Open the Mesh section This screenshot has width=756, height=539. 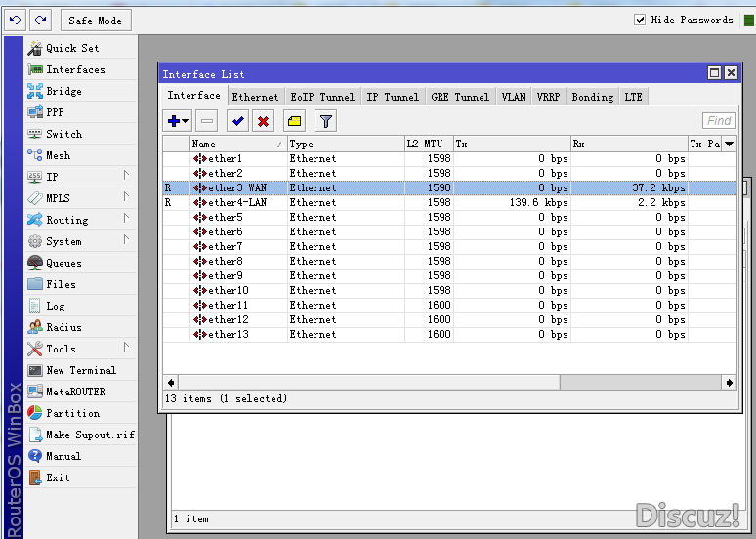pyautogui.click(x=80, y=155)
